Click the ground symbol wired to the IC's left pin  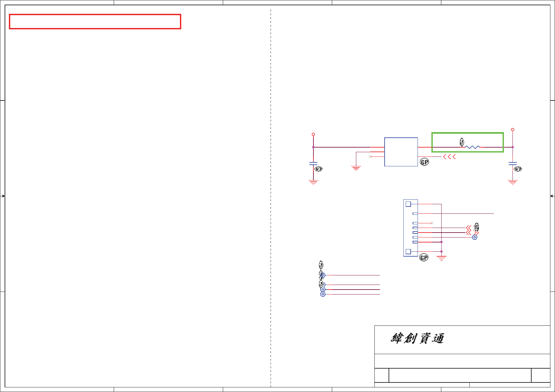(x=356, y=168)
